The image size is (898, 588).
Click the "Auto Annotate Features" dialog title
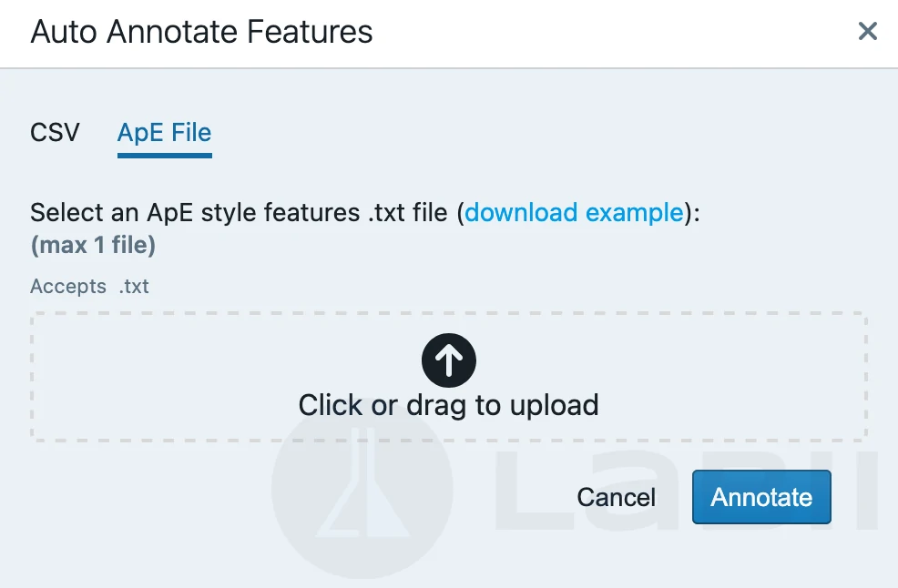click(x=201, y=33)
